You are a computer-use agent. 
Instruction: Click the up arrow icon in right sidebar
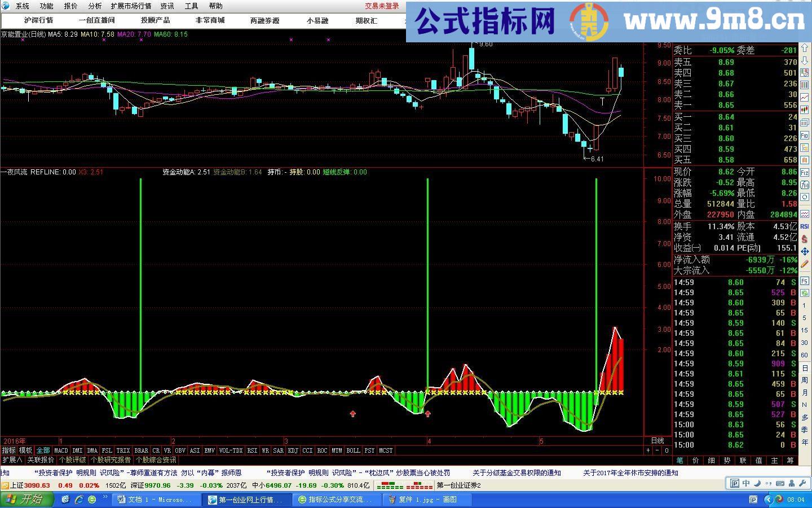click(x=804, y=47)
